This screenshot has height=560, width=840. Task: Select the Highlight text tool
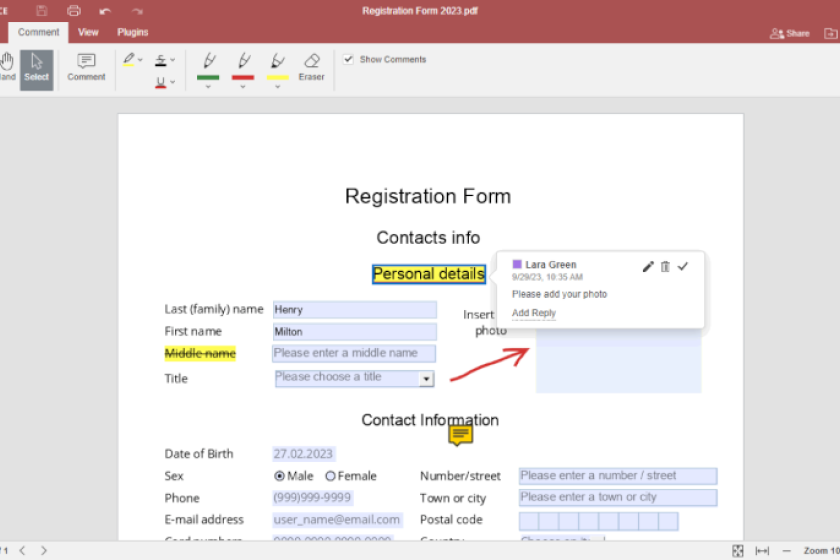pos(129,59)
